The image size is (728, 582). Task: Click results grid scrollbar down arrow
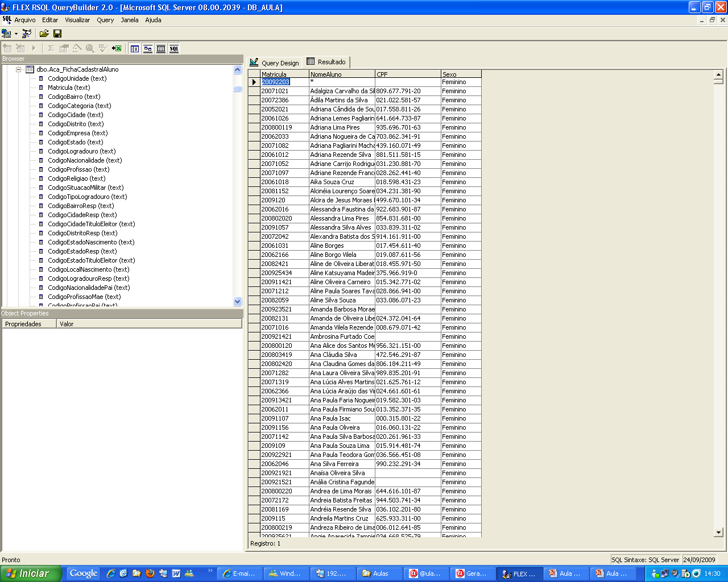718,533
